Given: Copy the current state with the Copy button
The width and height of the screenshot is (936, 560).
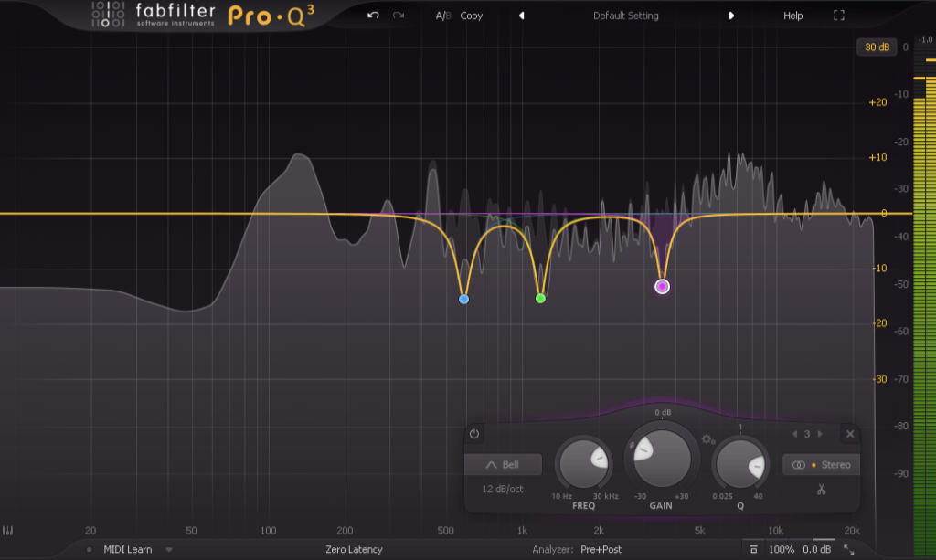Looking at the screenshot, I should click(471, 16).
